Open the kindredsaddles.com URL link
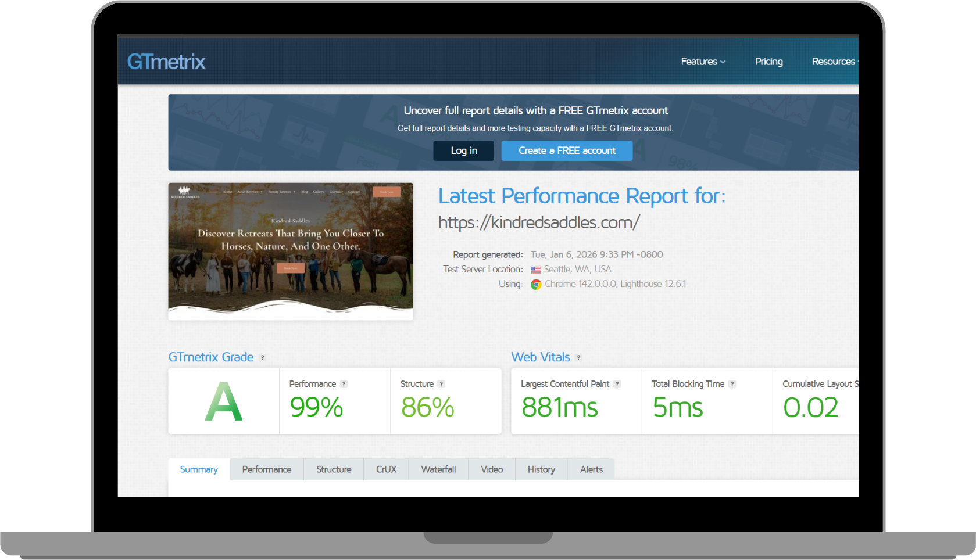The image size is (976, 560). (539, 222)
